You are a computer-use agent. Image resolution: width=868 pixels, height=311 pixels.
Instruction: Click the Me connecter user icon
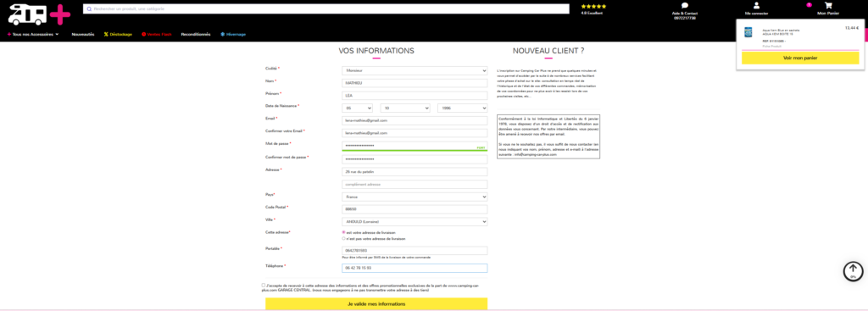coord(756,6)
